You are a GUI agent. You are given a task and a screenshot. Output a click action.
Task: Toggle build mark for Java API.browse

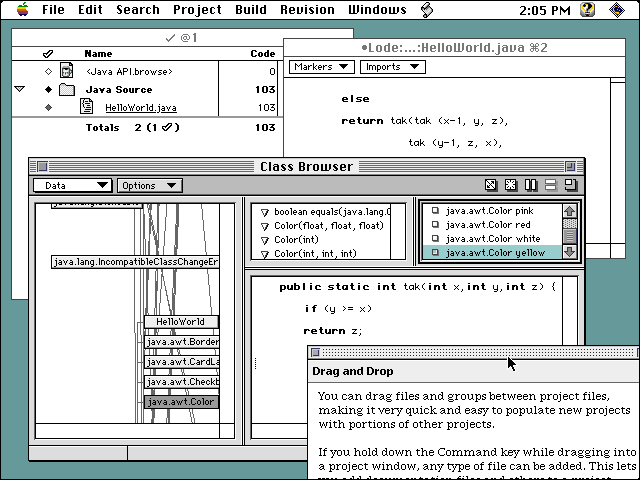pos(48,71)
